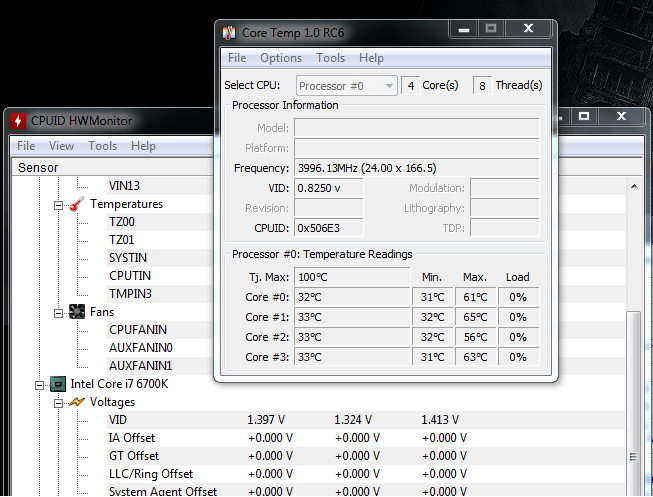Select the GT Offset row
Viewport: 653px width, 497px height.
tap(366, 456)
